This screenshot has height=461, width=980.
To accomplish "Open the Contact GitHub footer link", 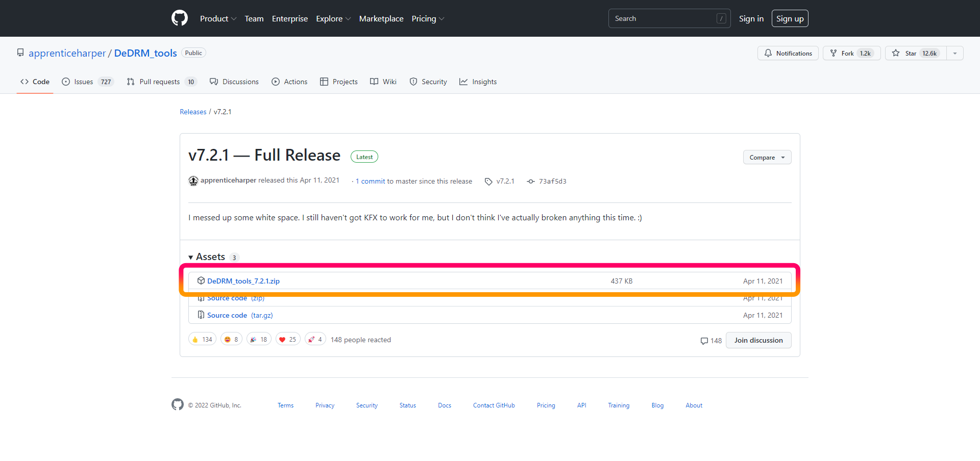I will 494,405.
